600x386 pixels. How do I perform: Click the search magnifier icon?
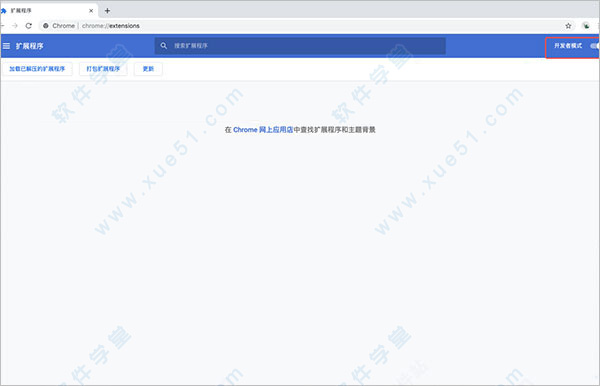coord(164,46)
